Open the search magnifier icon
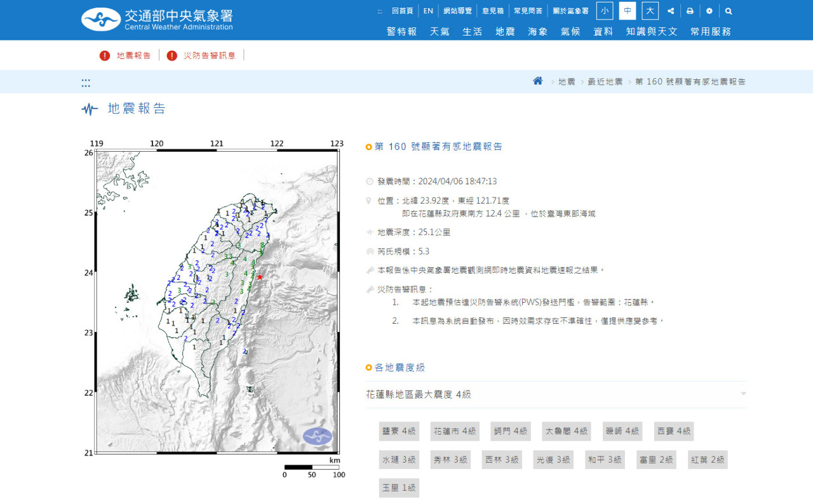This screenshot has width=813, height=504. click(x=729, y=11)
